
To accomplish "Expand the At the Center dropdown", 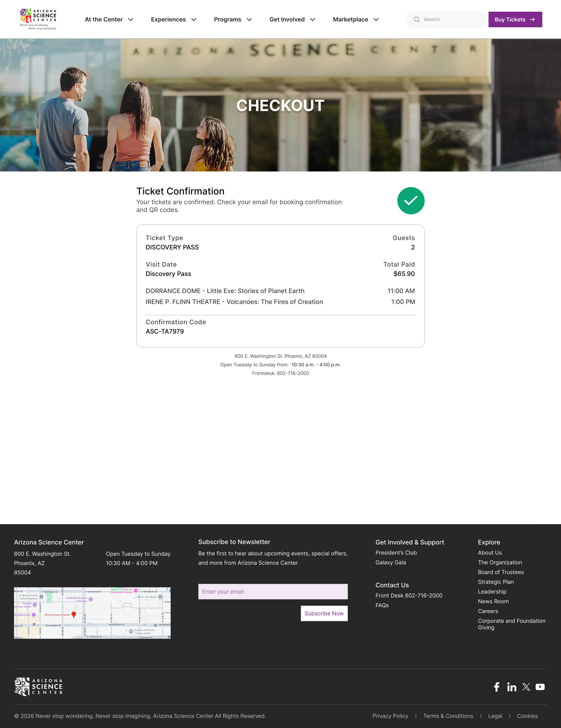I will [x=109, y=19].
